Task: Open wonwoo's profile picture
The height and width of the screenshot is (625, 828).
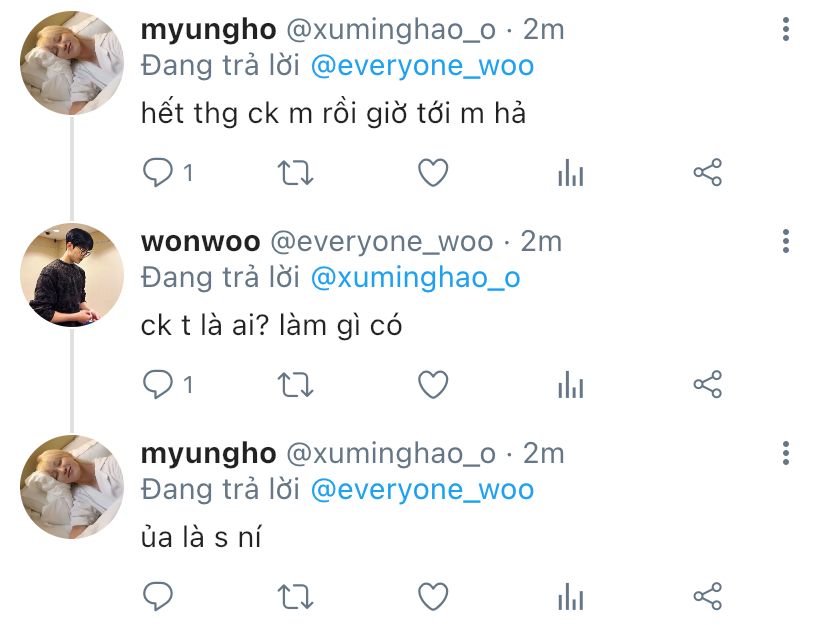Action: click(x=72, y=275)
